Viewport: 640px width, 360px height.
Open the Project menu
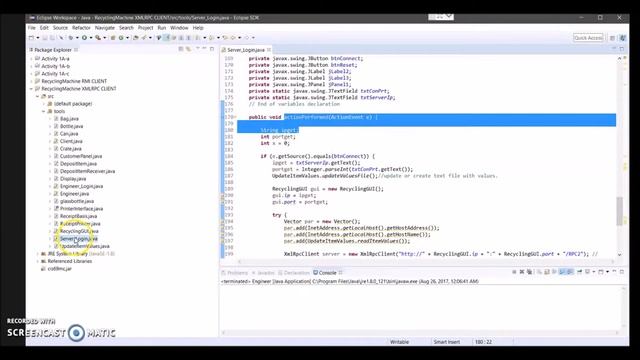[x=145, y=28]
